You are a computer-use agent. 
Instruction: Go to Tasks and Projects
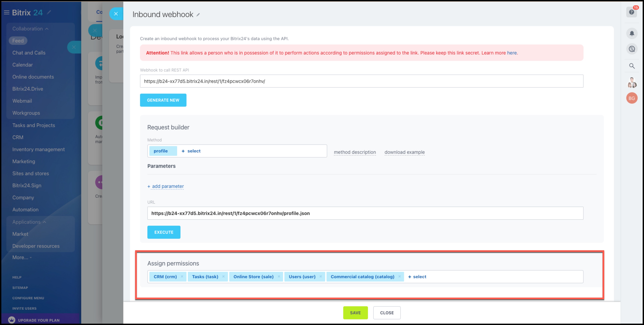(33, 125)
